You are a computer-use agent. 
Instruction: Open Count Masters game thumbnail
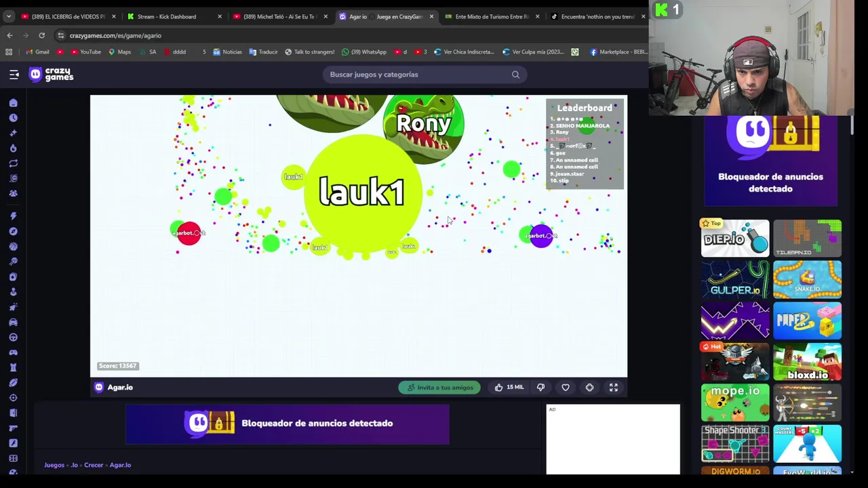807,444
